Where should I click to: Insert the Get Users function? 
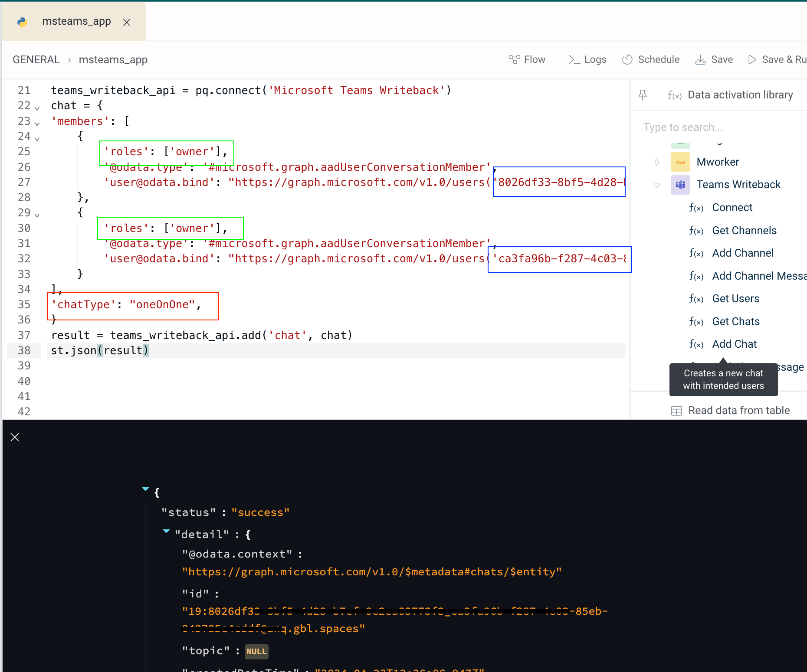pos(736,299)
